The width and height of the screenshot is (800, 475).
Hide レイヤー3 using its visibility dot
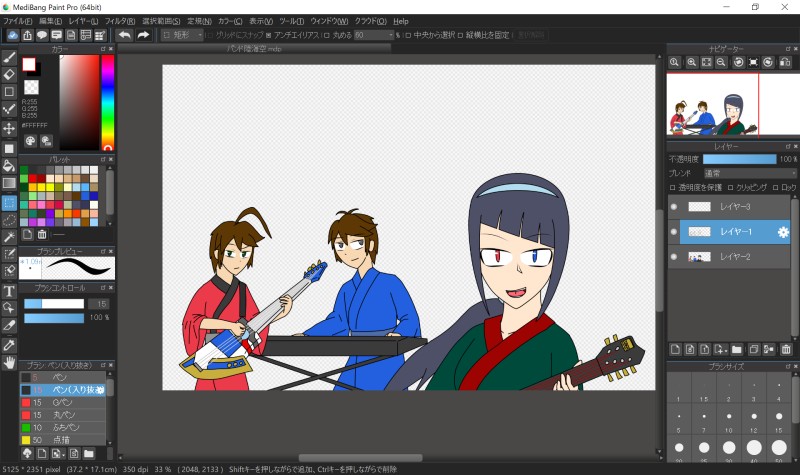(x=673, y=206)
